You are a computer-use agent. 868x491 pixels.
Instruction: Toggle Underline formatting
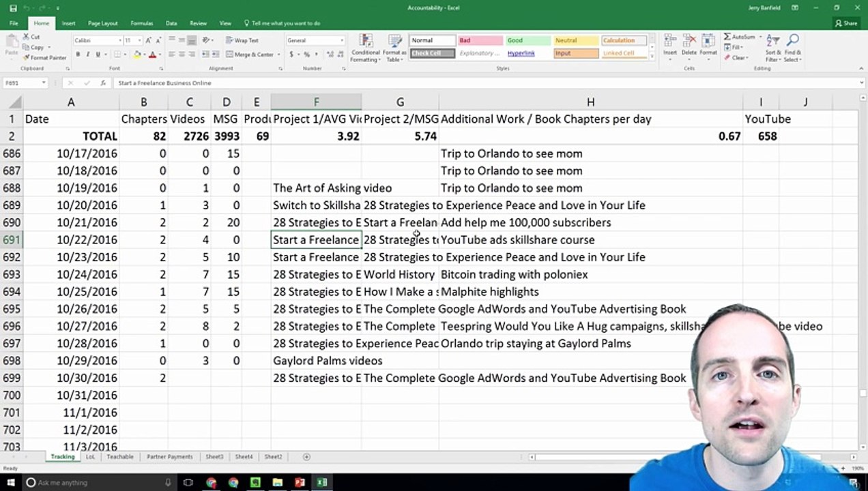tap(98, 55)
